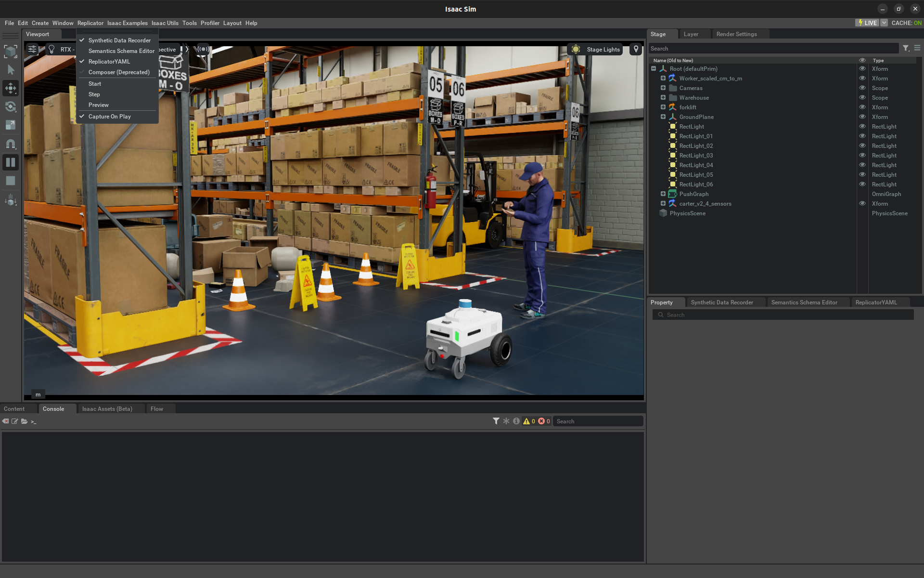Open the Stage Lights menu
The width and height of the screenshot is (924, 578).
tap(596, 49)
